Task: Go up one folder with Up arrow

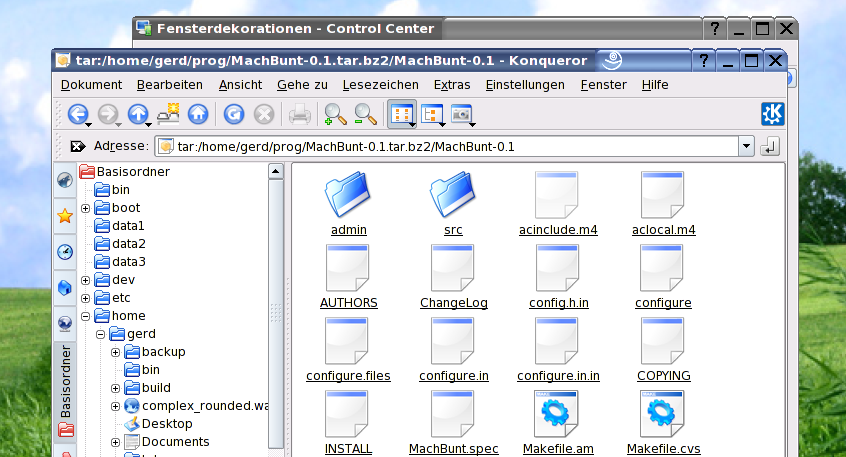Action: (138, 114)
